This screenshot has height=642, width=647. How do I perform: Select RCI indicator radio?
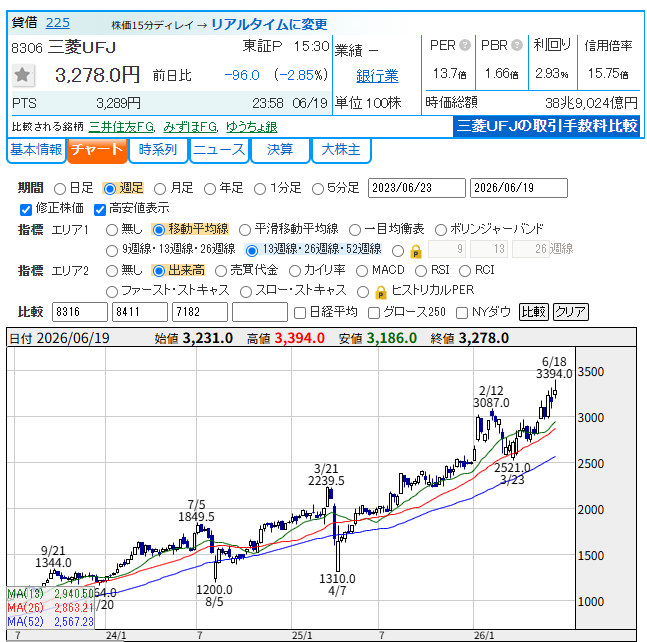point(465,271)
